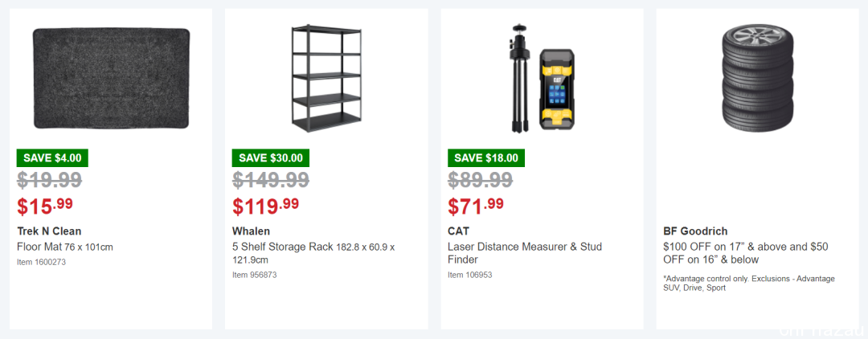Open the Whalen storage rack image
The width and height of the screenshot is (868, 339).
[326, 78]
